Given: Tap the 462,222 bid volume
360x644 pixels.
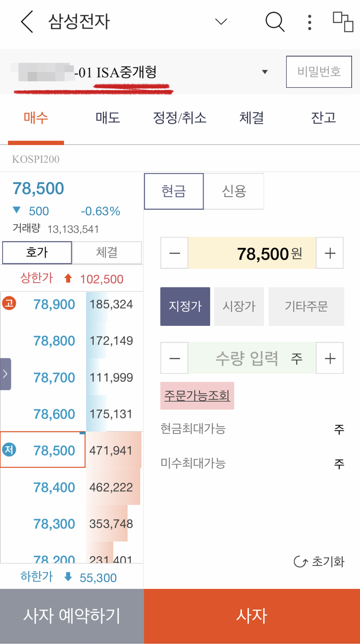Looking at the screenshot, I should 111,487.
